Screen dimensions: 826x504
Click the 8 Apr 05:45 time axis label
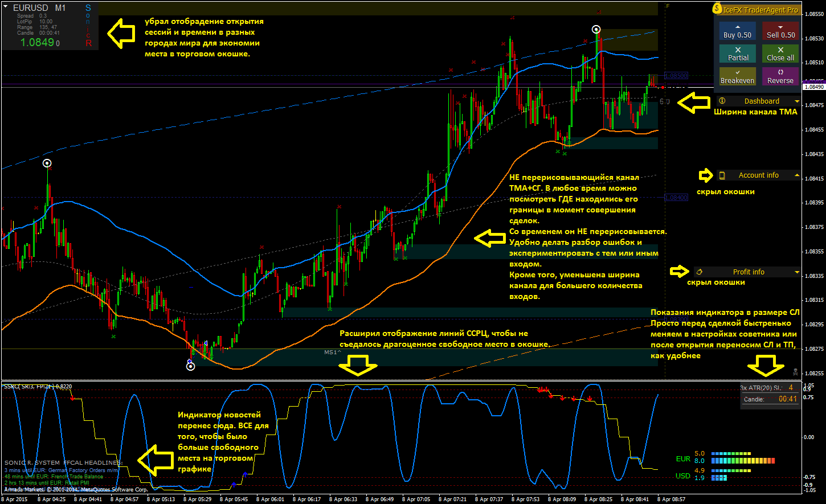click(x=234, y=499)
